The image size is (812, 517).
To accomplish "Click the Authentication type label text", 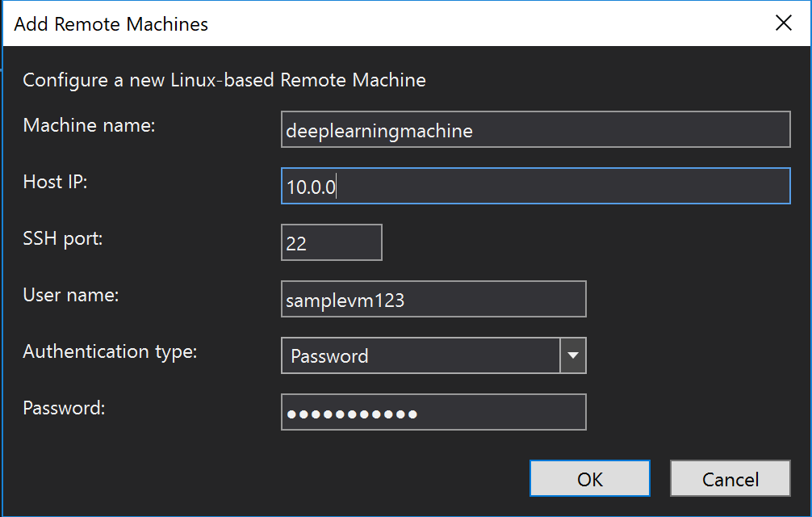I will click(x=110, y=351).
